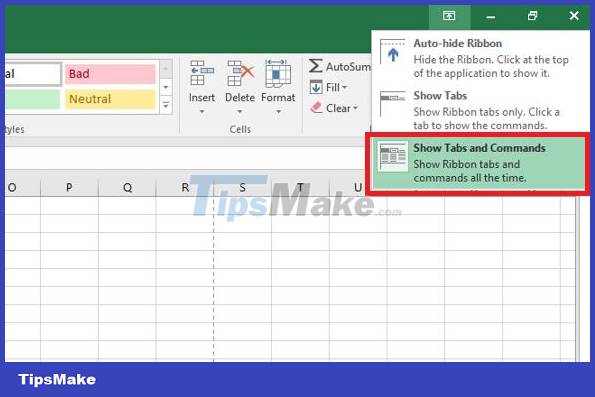
Task: Select column P header
Action: coord(69,187)
